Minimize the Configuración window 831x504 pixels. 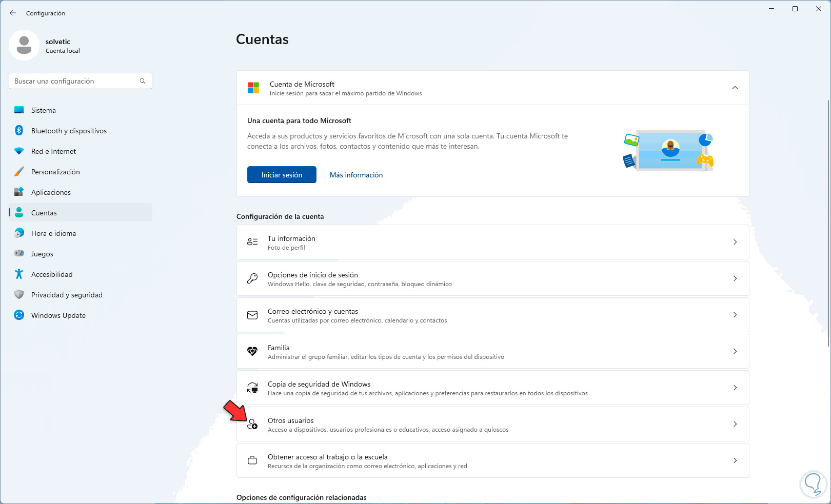771,9
